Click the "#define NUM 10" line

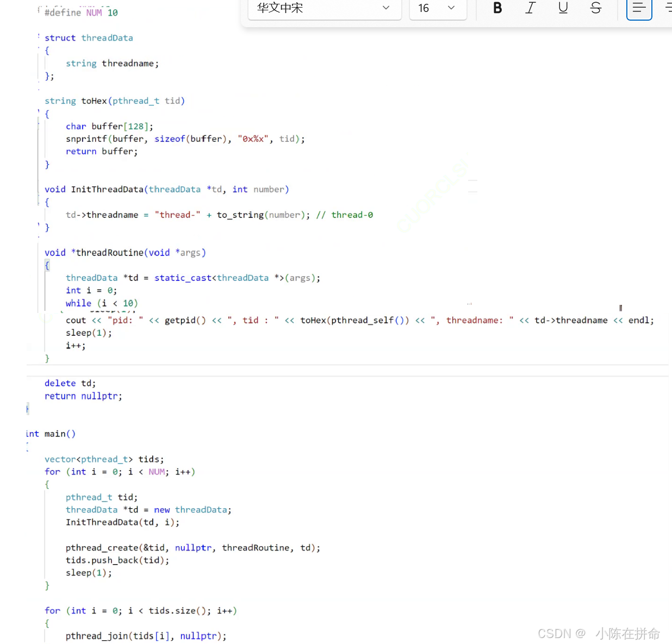click(81, 12)
